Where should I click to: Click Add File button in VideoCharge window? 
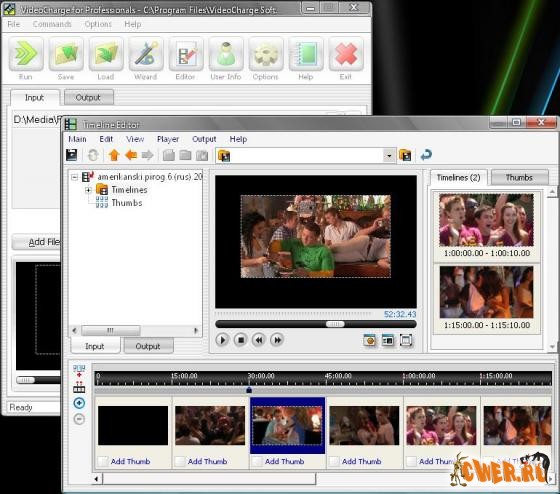[x=37, y=242]
